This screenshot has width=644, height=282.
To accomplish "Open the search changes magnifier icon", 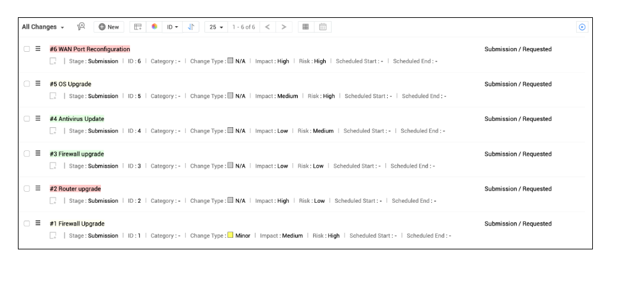I will 81,27.
